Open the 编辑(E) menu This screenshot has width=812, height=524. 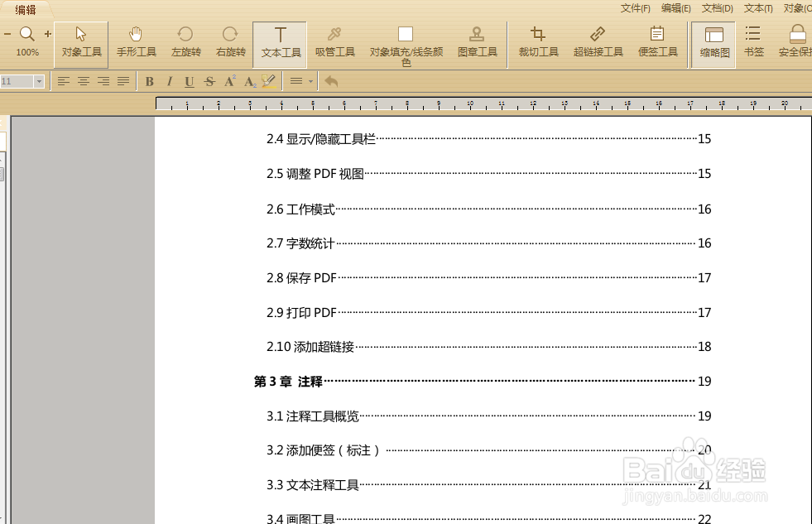pyautogui.click(x=675, y=8)
